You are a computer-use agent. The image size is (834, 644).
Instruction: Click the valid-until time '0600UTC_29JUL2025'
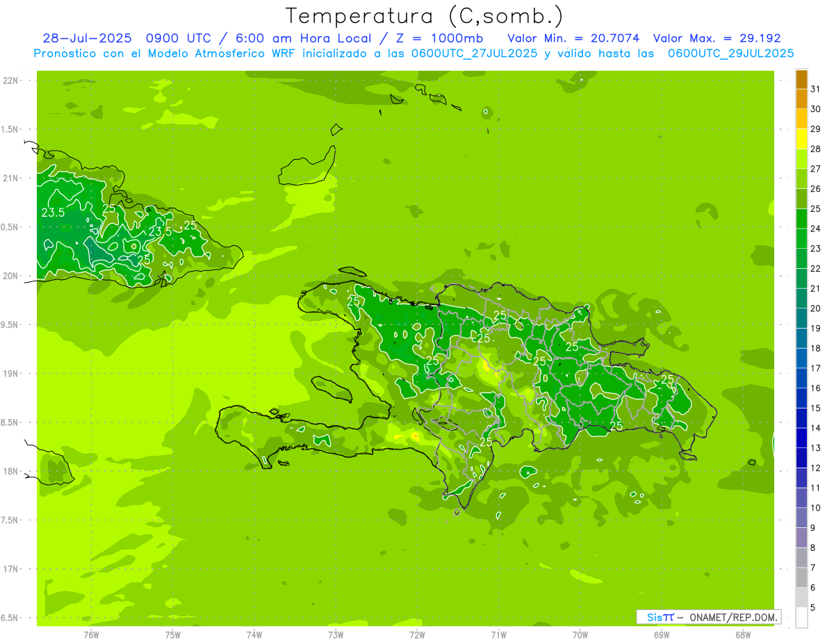click(730, 53)
